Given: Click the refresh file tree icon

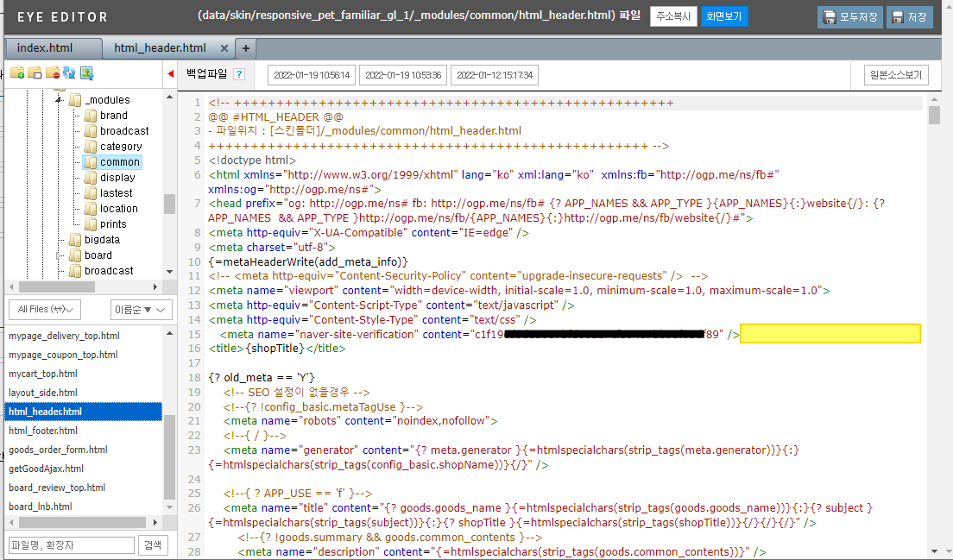Looking at the screenshot, I should point(69,73).
